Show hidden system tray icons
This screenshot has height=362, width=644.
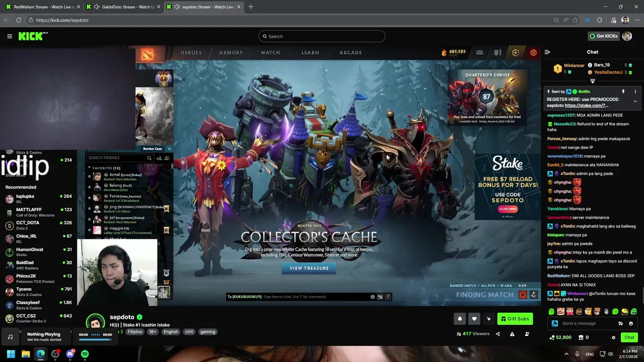566,354
